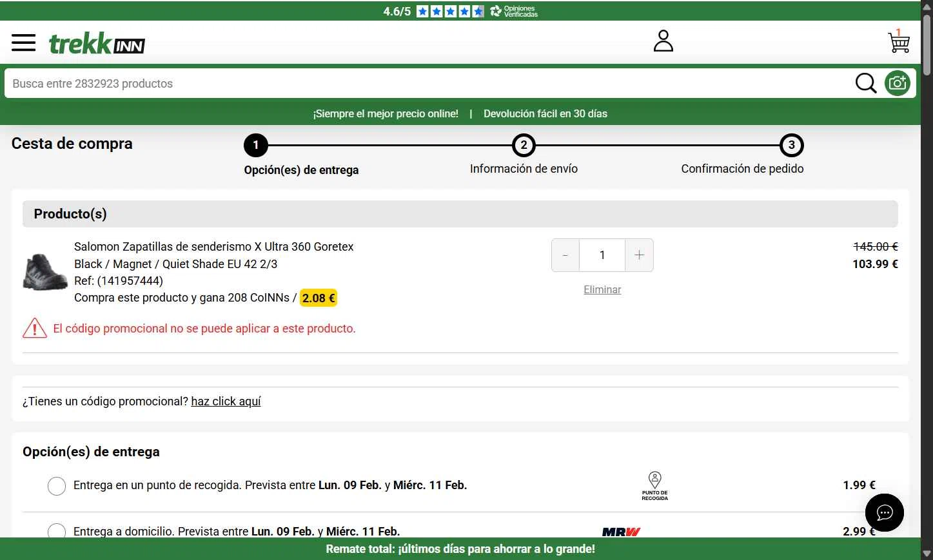Click the 103.99 € discounted price
The width and height of the screenshot is (933, 560).
[875, 264]
